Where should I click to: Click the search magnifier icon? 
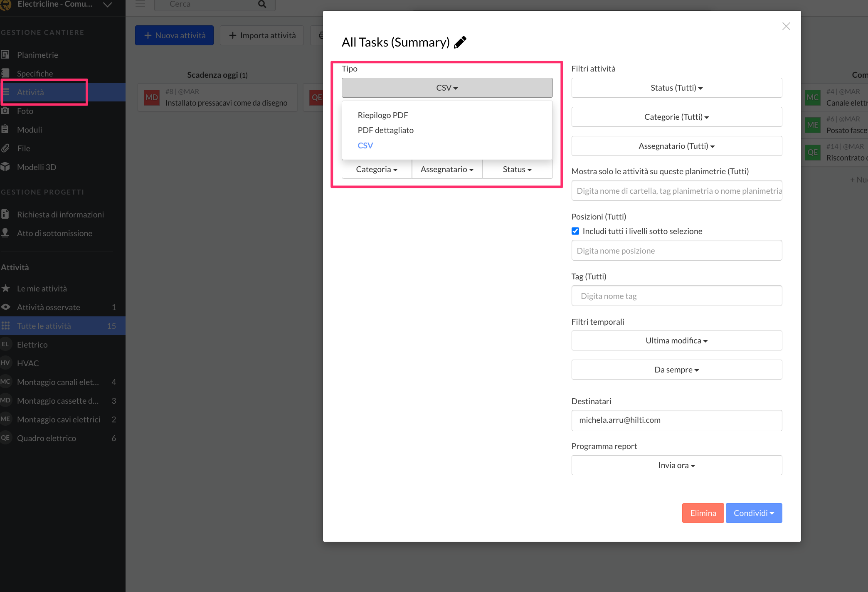262,4
